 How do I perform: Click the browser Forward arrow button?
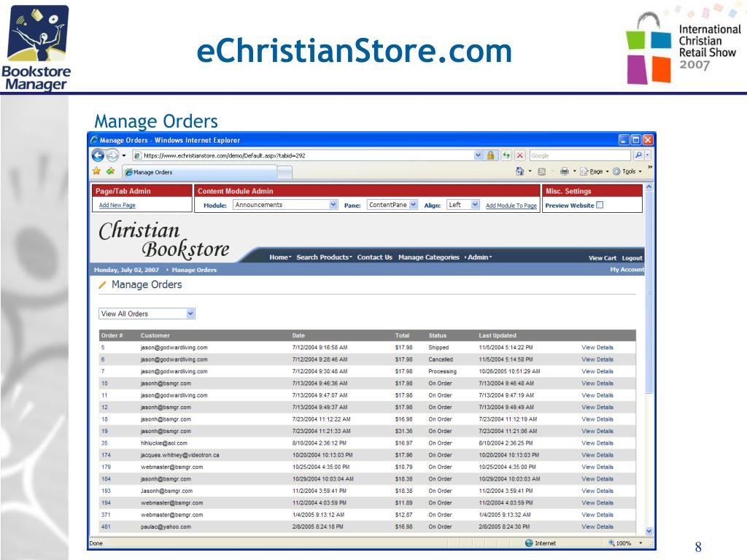[x=112, y=155]
